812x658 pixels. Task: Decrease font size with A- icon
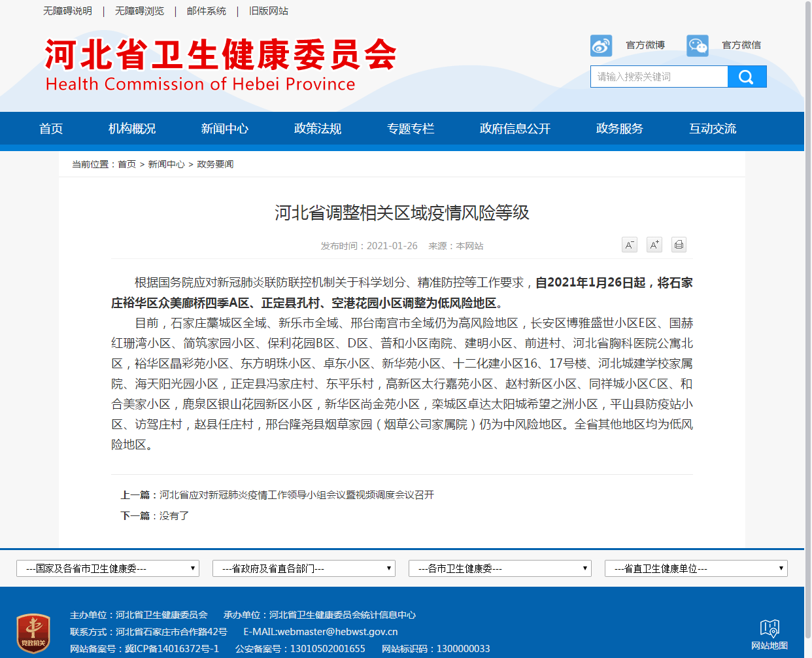click(630, 245)
